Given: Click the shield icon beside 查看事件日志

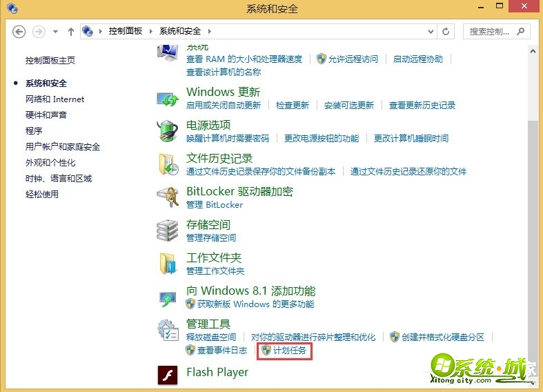Looking at the screenshot, I should (190, 350).
